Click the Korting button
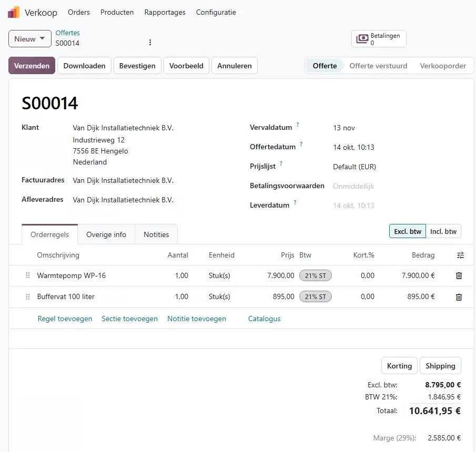Viewport: 476px width, 452px height. [399, 366]
